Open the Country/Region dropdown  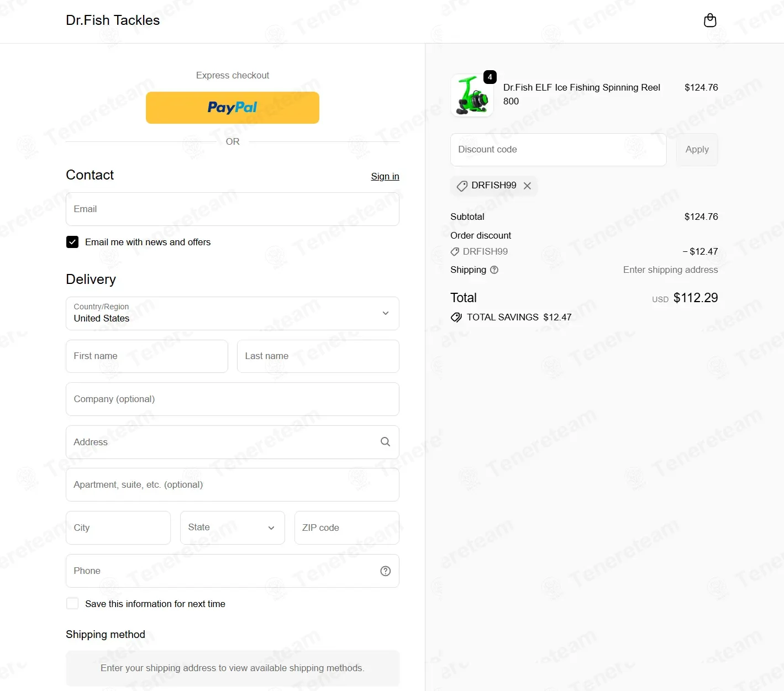[232, 313]
